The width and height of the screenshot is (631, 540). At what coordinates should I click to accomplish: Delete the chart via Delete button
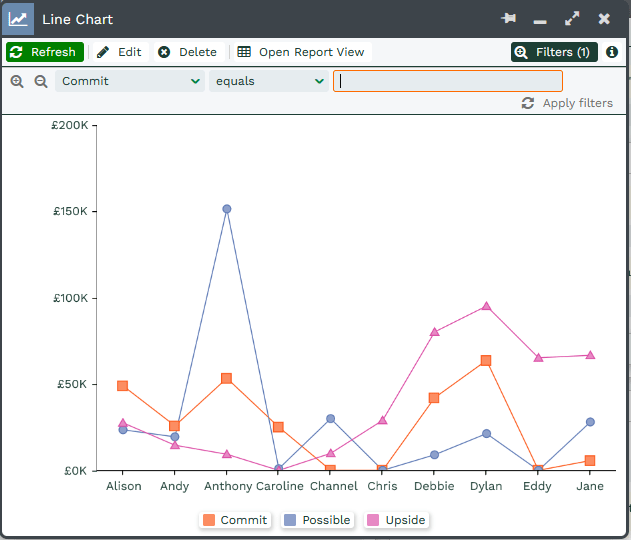[187, 52]
